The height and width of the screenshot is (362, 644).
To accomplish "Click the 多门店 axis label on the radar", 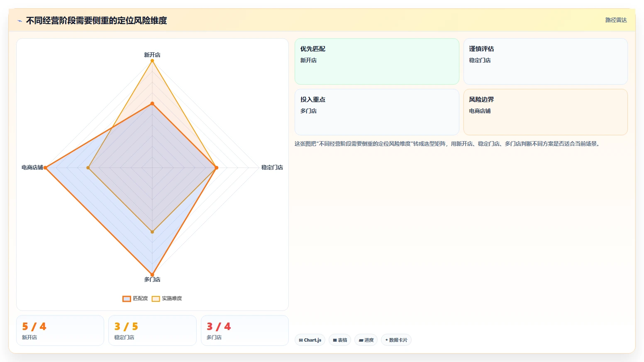I will 152,279.
